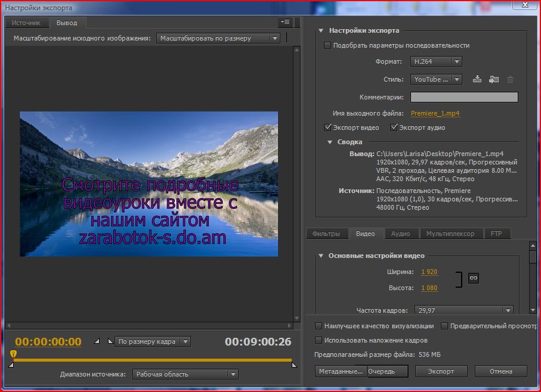Open the Диапазон источника dropdown
Viewport: 541px width, 392px height.
185,374
